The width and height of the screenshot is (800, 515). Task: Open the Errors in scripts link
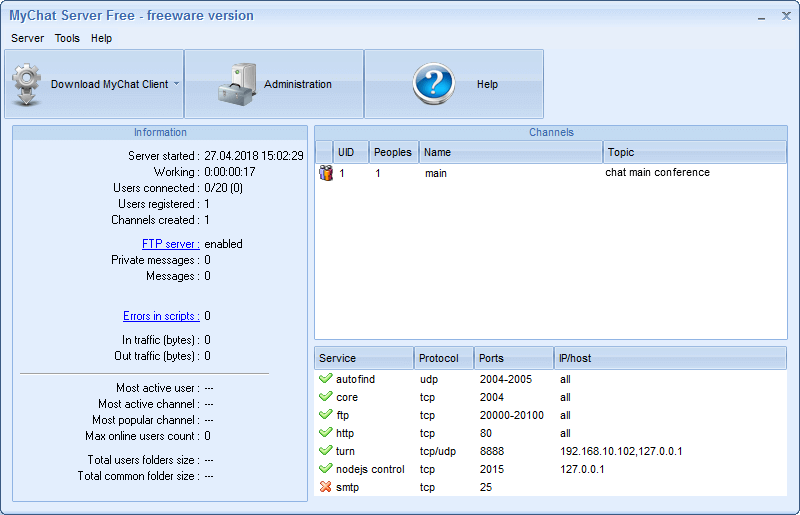coord(160,316)
